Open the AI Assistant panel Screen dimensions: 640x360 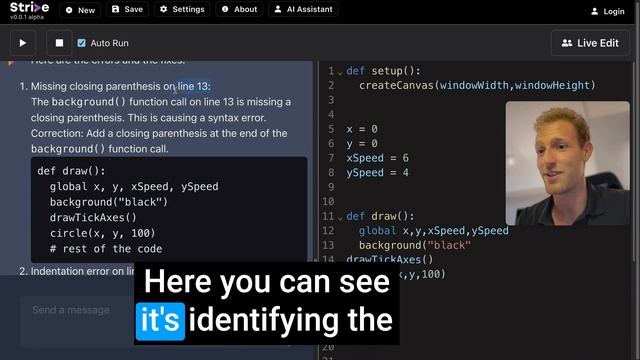(x=303, y=9)
